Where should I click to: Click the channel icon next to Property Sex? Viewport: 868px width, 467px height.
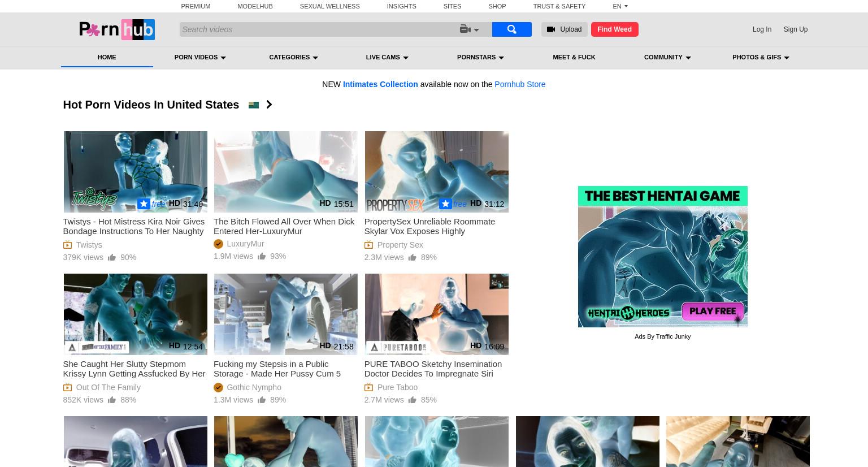[x=368, y=245]
